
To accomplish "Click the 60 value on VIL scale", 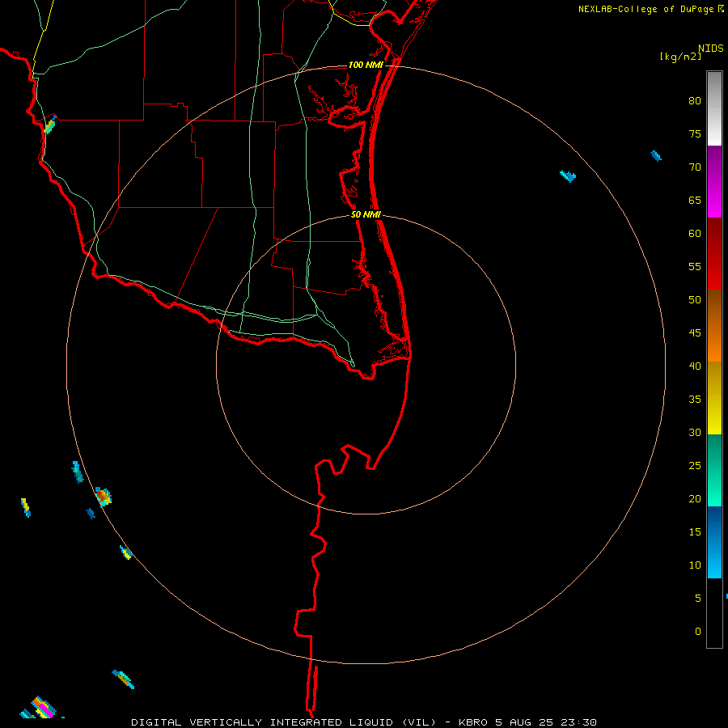I will (x=695, y=234).
